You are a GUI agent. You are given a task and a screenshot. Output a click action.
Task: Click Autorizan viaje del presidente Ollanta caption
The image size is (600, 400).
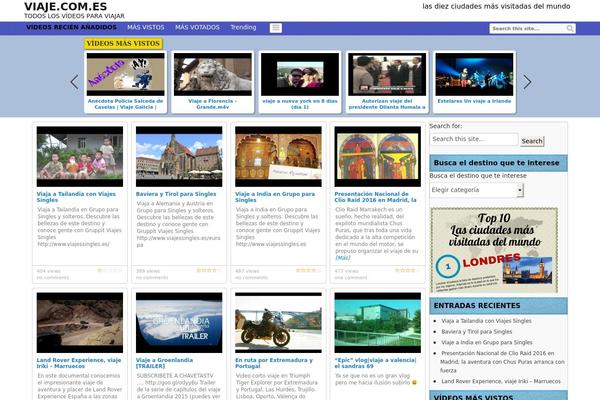[x=387, y=104]
